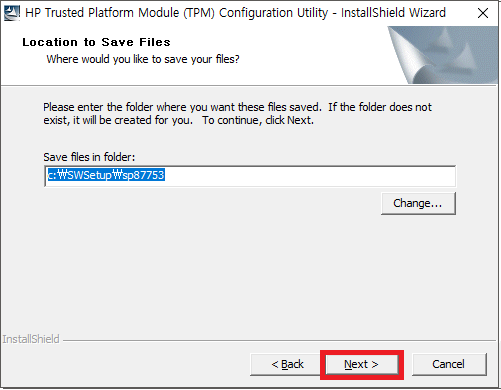Click the InstallShield branding label
The width and height of the screenshot is (501, 390).
[31, 339]
